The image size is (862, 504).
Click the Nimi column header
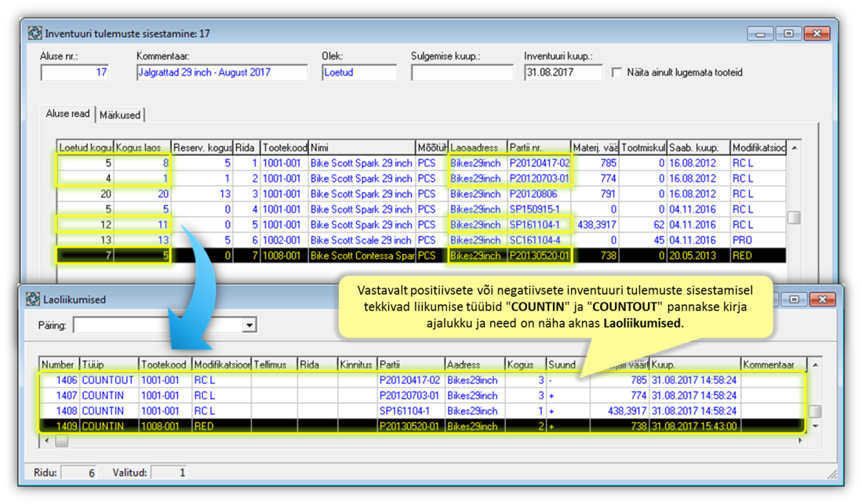[362, 148]
